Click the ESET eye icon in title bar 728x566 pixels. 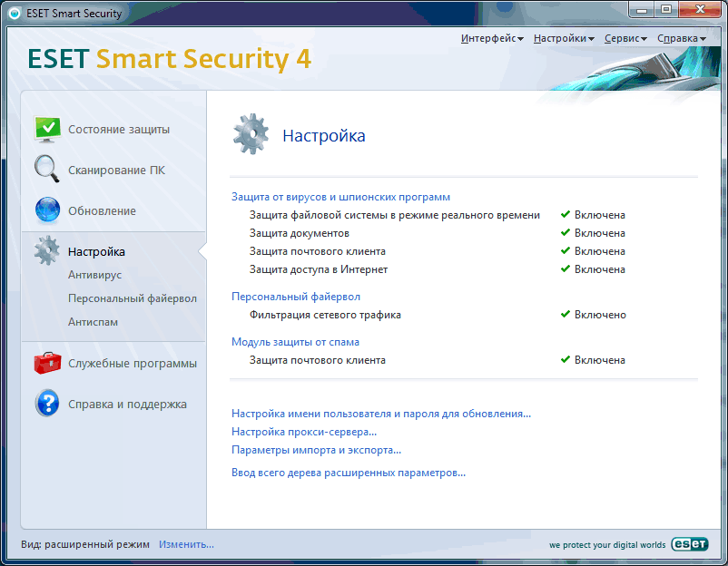click(15, 12)
